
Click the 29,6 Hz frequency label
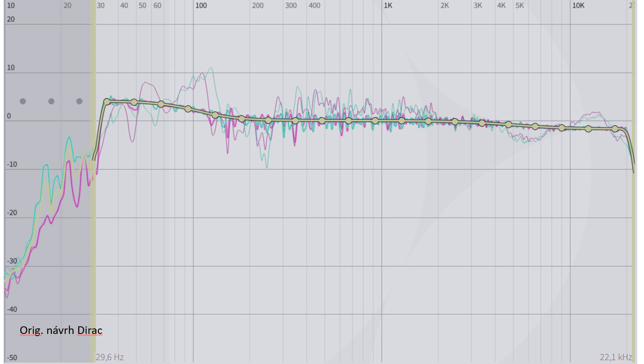[x=110, y=357]
